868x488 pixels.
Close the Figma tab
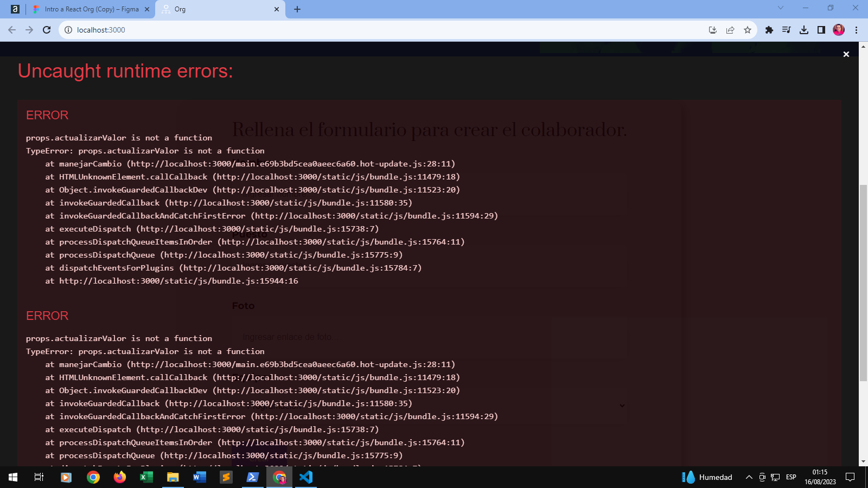pos(146,9)
